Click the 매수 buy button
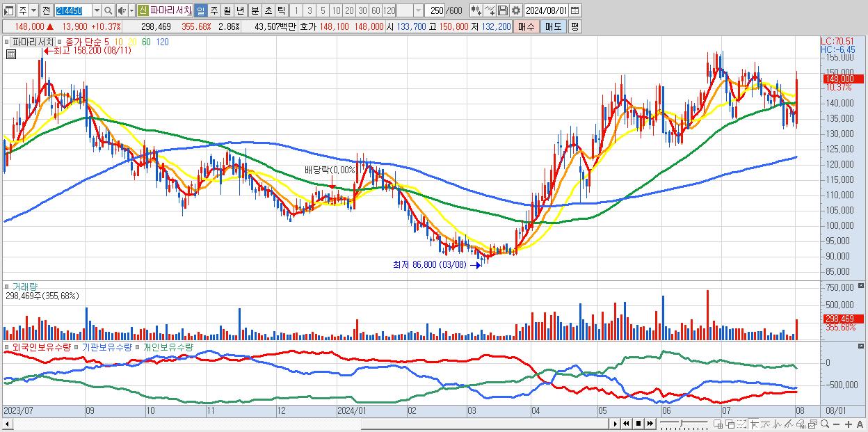The image size is (868, 432). pos(527,26)
